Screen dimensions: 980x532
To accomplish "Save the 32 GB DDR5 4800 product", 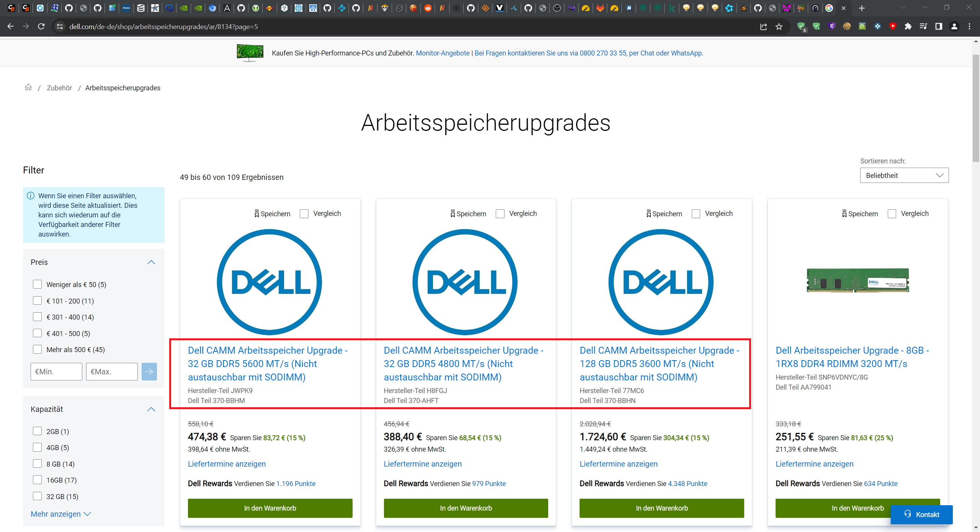I will [468, 214].
